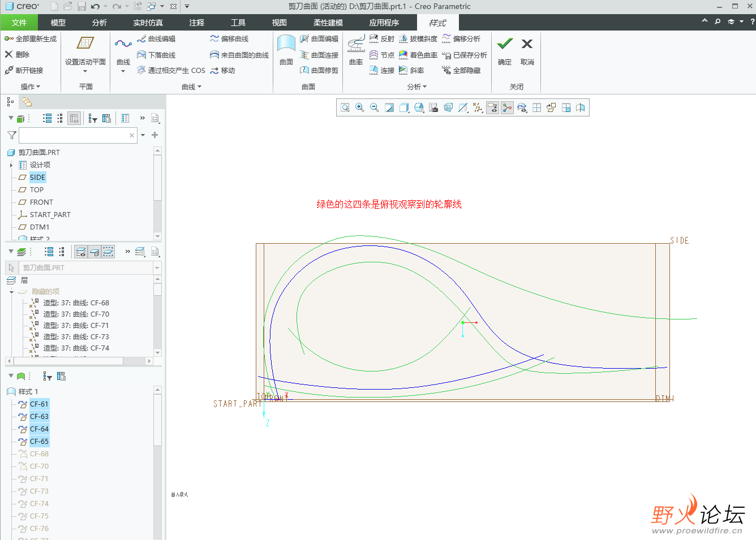Open the 曲线 group dropdown in ribbon
The image size is (756, 540).
pyautogui.click(x=191, y=87)
